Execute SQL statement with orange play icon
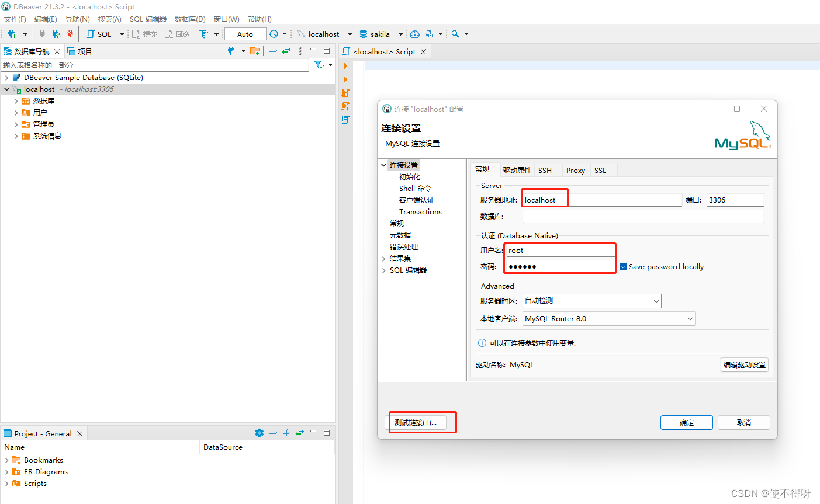820x504 pixels. pyautogui.click(x=345, y=66)
